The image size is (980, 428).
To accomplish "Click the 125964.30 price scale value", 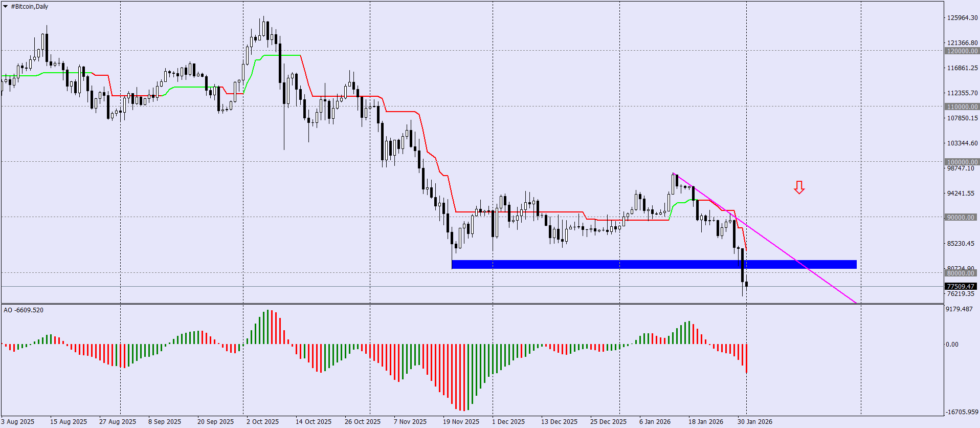I will point(962,17).
